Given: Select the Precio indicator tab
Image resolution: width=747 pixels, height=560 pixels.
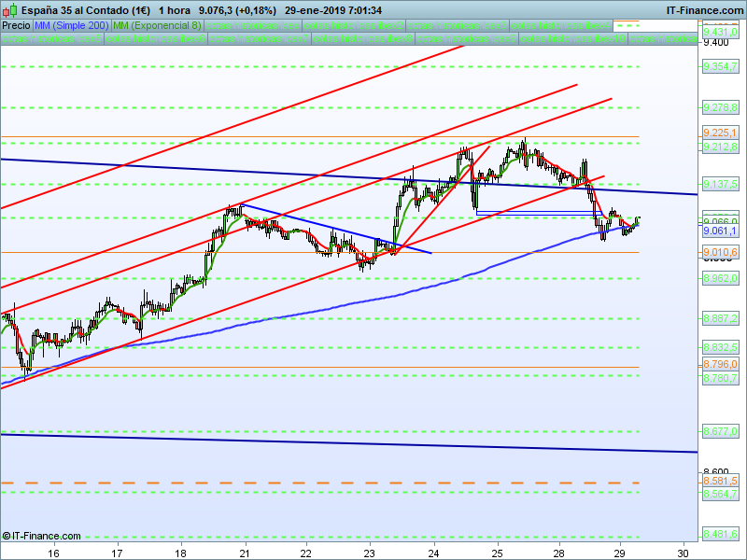Looking at the screenshot, I should [16, 26].
